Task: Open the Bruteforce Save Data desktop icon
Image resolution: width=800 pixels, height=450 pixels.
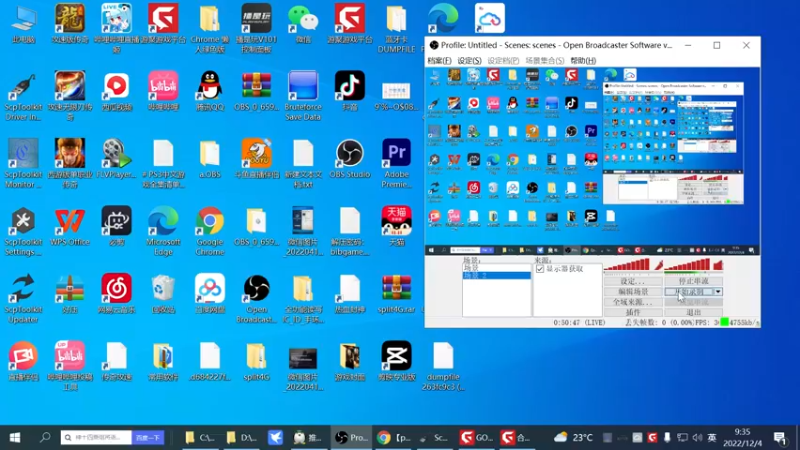Action: click(x=303, y=96)
